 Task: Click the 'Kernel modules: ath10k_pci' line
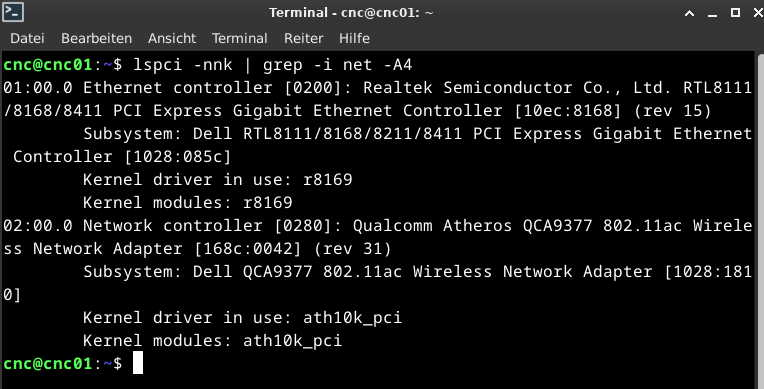pyautogui.click(x=212, y=340)
